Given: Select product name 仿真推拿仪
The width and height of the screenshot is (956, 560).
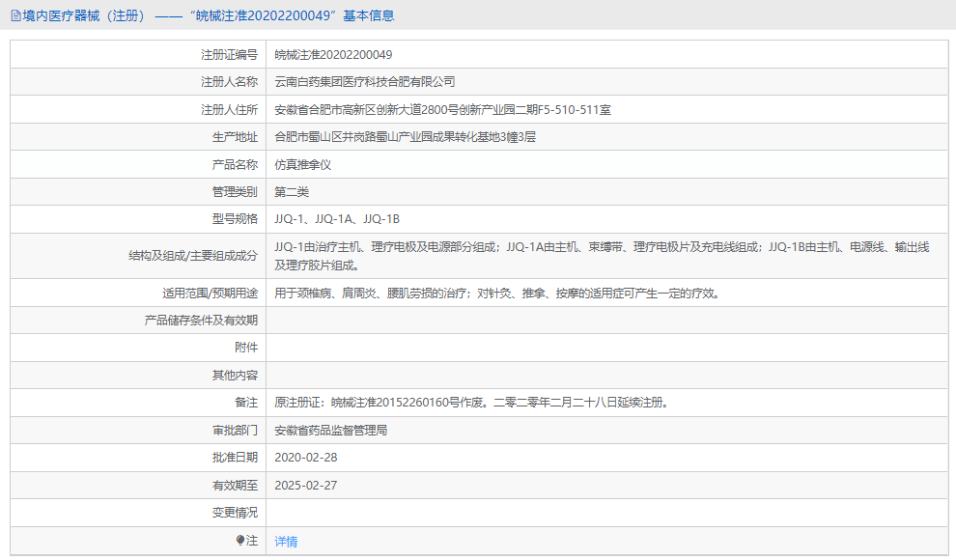Looking at the screenshot, I should 303,164.
